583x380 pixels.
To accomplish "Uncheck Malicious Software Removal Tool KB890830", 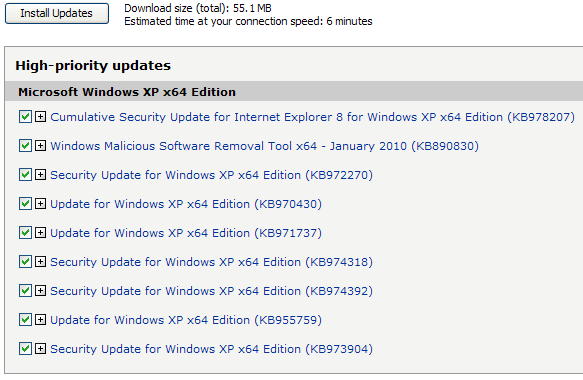I will pyautogui.click(x=25, y=146).
